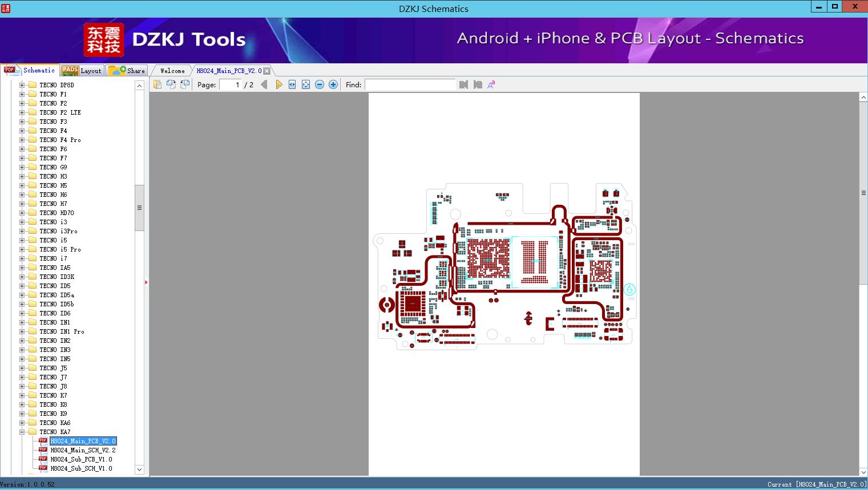Go to the previous page arrow
This screenshot has width=868, height=490.
(264, 84)
